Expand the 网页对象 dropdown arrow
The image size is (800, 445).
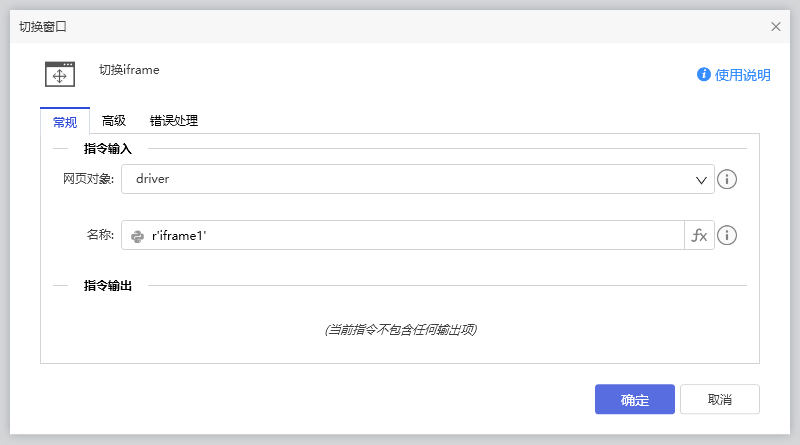(700, 180)
